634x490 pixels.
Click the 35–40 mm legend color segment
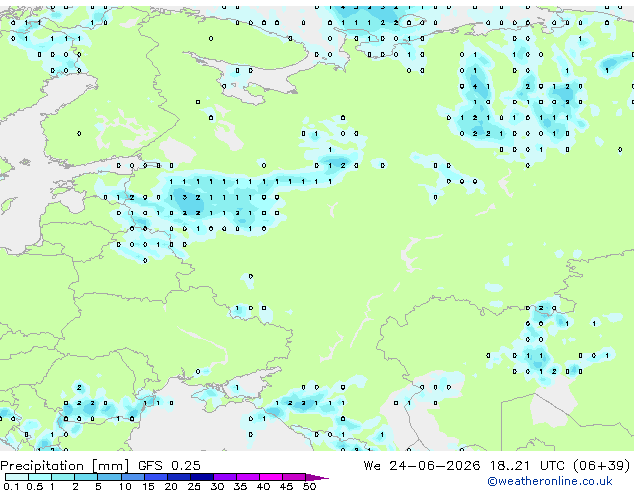tap(247, 477)
